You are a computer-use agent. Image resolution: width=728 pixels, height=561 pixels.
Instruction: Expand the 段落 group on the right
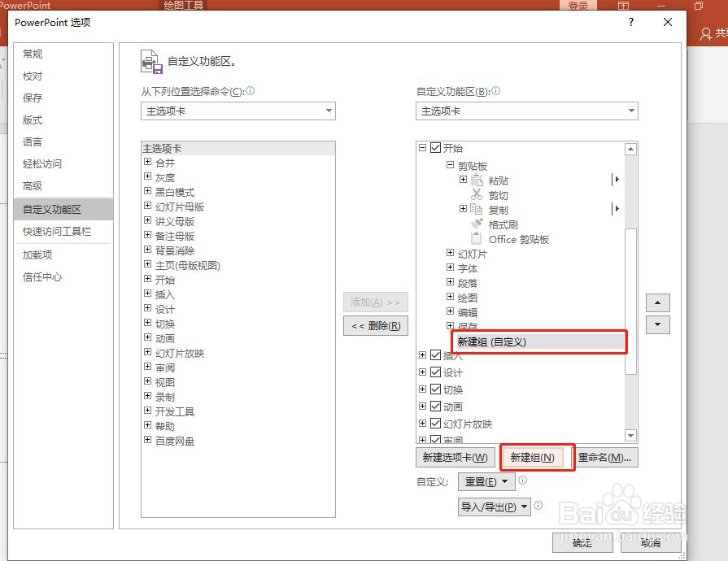tap(450, 281)
